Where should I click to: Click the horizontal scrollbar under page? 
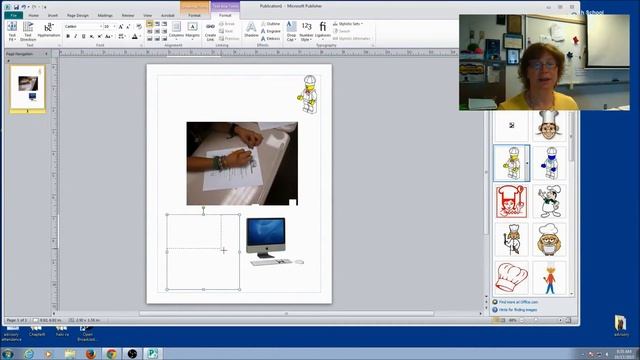click(x=286, y=313)
